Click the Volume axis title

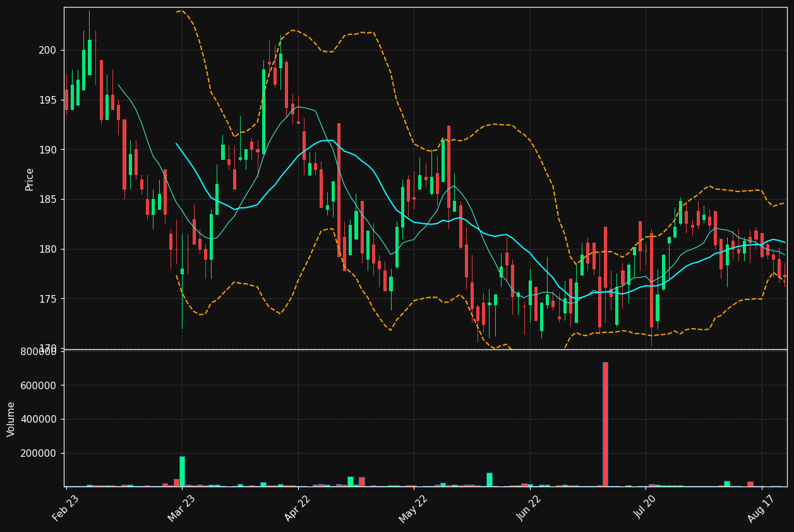[11, 419]
